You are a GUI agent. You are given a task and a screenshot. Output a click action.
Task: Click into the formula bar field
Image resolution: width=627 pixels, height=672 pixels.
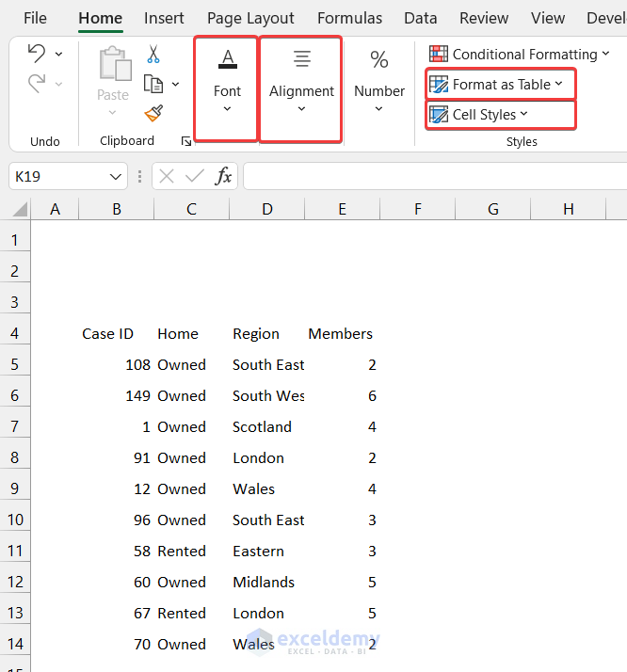[435, 176]
